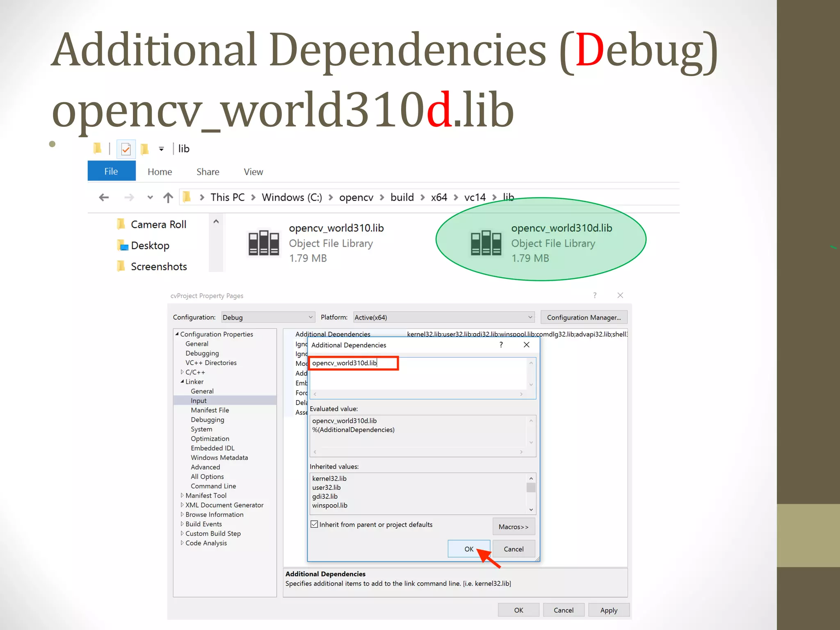Click the help question mark in Additional Dependencies dialog
This screenshot has width=840, height=630.
(x=501, y=345)
